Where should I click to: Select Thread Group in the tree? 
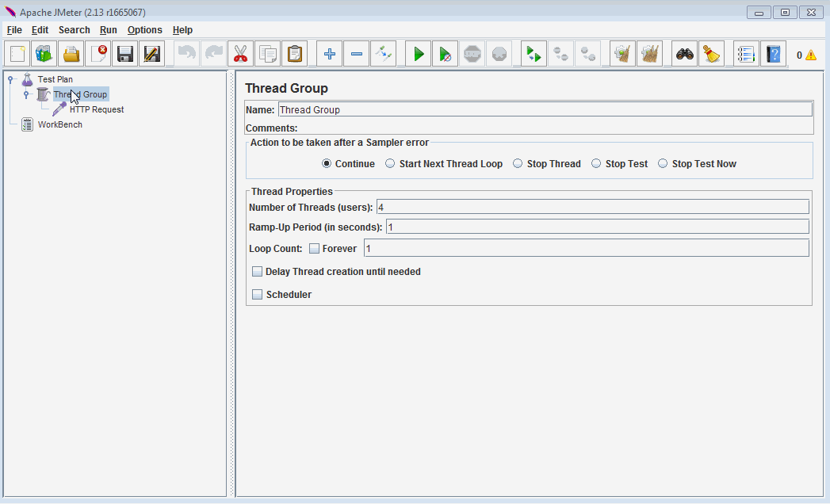point(80,94)
